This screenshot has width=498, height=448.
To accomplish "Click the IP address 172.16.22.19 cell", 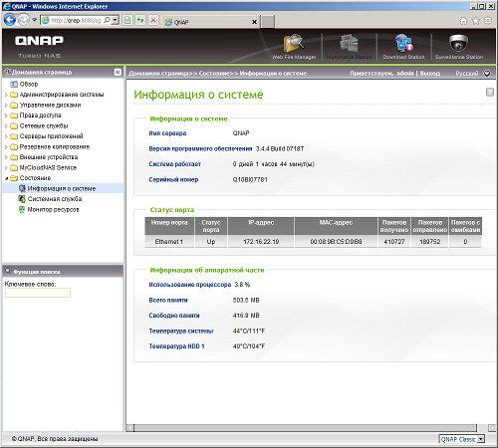I will tap(261, 242).
